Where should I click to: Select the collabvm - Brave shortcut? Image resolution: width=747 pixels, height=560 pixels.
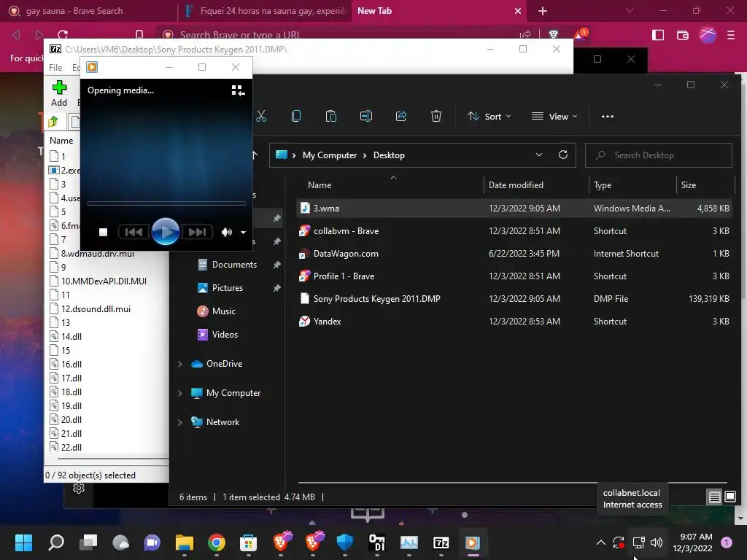[x=514, y=231]
